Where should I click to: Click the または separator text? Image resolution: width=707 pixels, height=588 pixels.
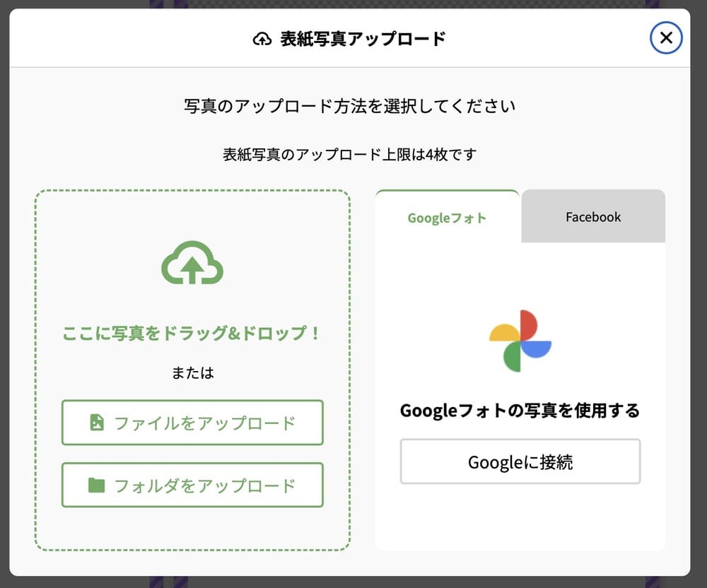click(192, 373)
